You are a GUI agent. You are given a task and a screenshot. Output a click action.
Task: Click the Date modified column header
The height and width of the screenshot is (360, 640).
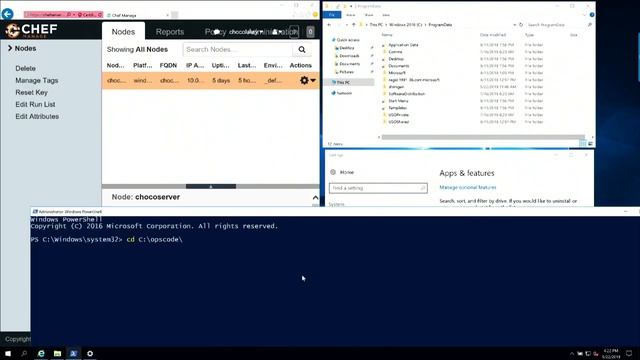tap(493, 35)
